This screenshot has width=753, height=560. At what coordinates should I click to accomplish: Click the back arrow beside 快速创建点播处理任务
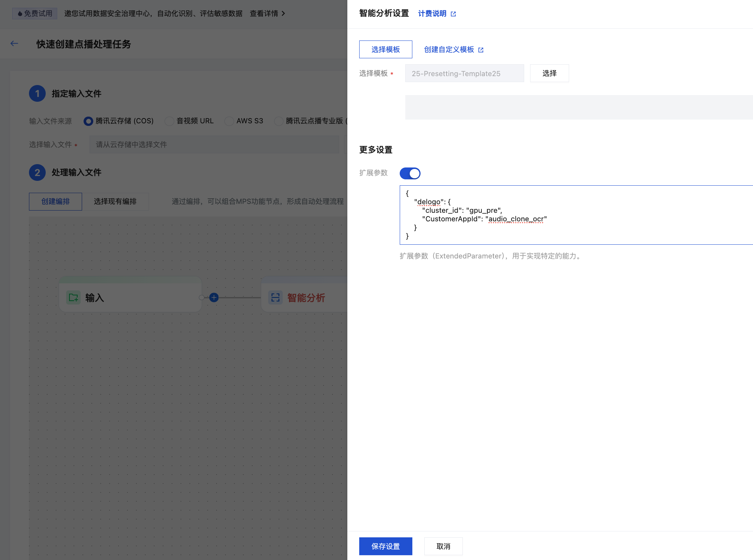pyautogui.click(x=14, y=44)
